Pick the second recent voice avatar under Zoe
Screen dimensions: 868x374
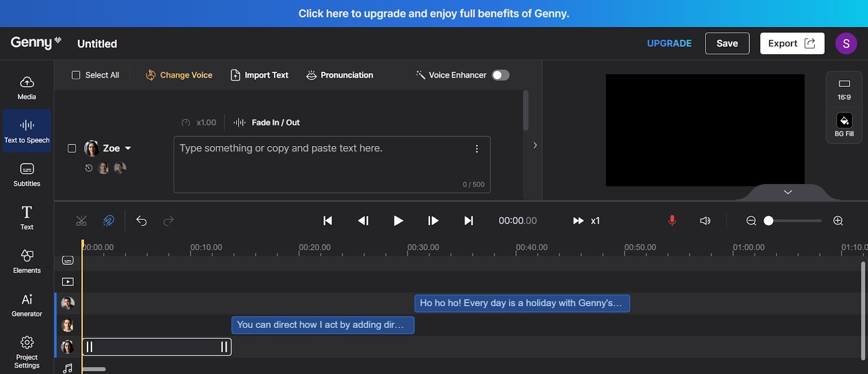[x=120, y=168]
